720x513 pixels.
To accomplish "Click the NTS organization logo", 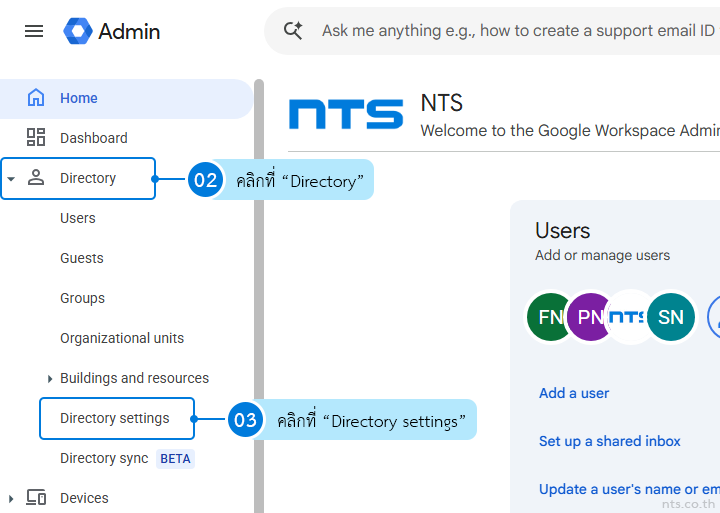I will (x=346, y=114).
